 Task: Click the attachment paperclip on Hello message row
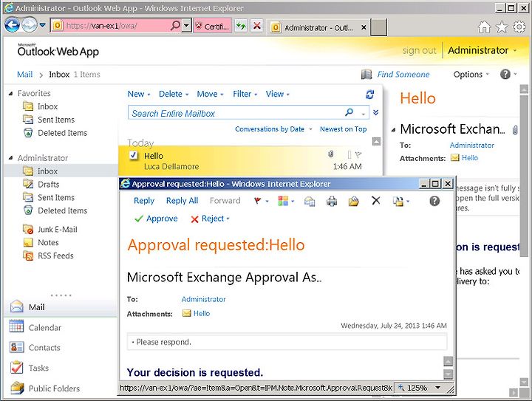331,154
